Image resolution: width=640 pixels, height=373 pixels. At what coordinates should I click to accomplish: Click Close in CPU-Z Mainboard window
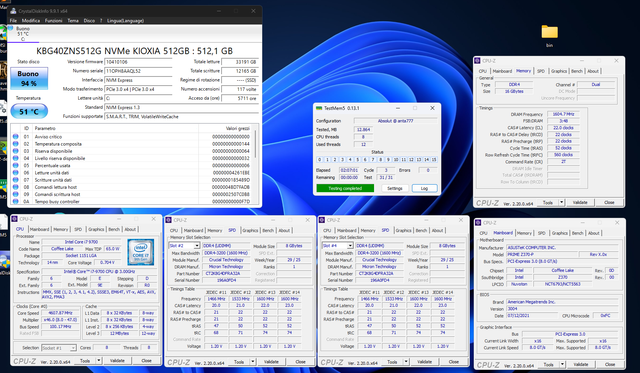tap(610, 364)
